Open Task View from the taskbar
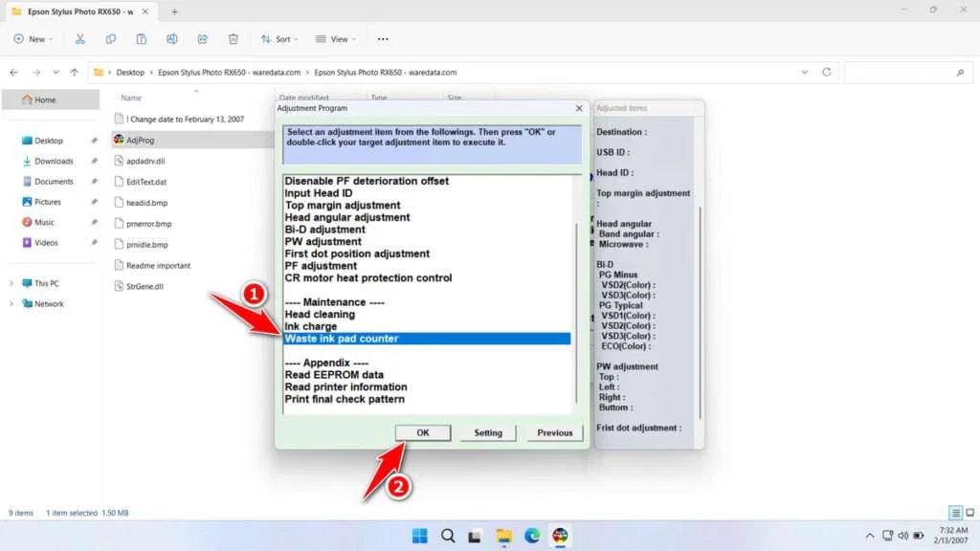This screenshot has height=551, width=980. tap(476, 536)
